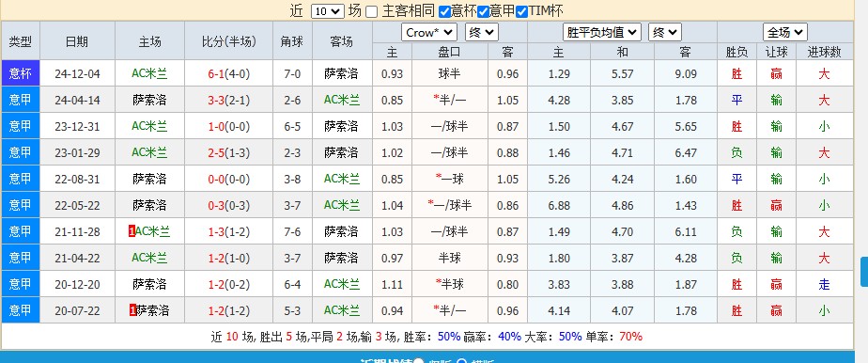Click the 意甲 league tag for 23-12-31
The height and width of the screenshot is (363, 868).
[x=21, y=126]
